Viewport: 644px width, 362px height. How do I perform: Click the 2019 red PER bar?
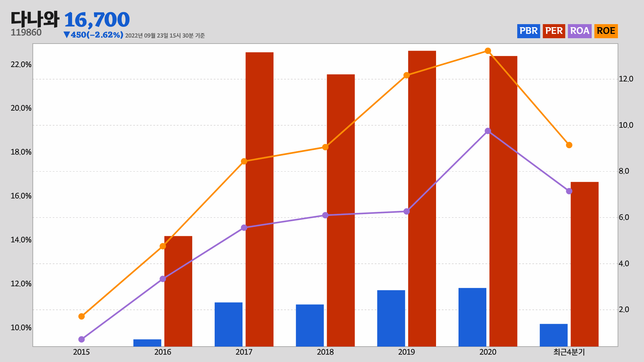(x=422, y=198)
